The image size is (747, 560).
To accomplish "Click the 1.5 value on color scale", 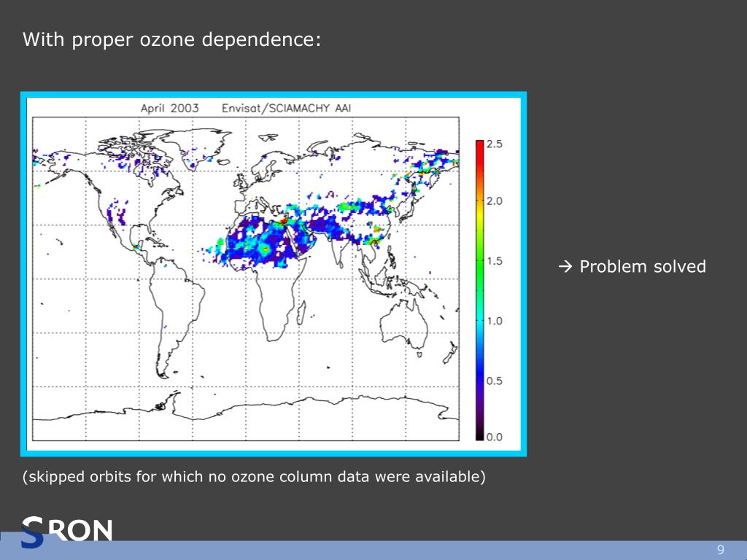I will point(495,261).
